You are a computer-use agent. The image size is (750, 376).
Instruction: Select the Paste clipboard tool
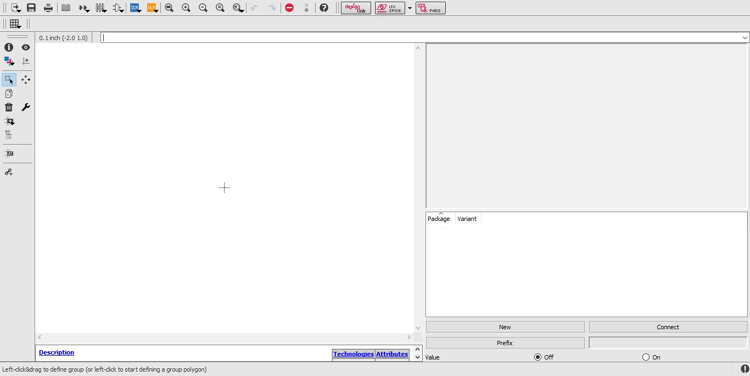click(x=9, y=93)
